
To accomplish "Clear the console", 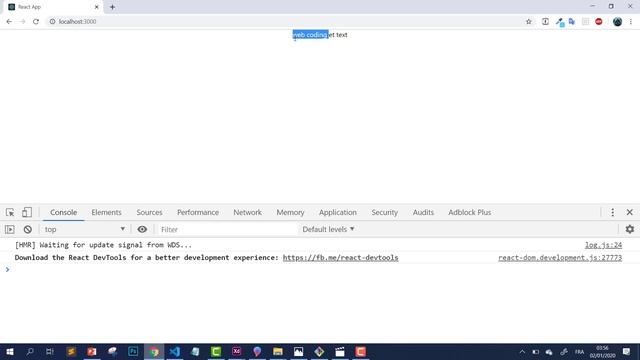I will pos(27,229).
